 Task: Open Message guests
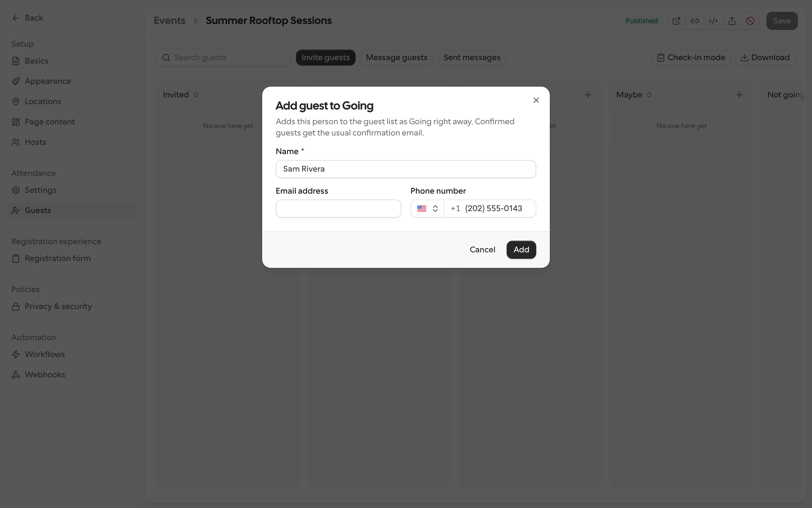click(396, 58)
